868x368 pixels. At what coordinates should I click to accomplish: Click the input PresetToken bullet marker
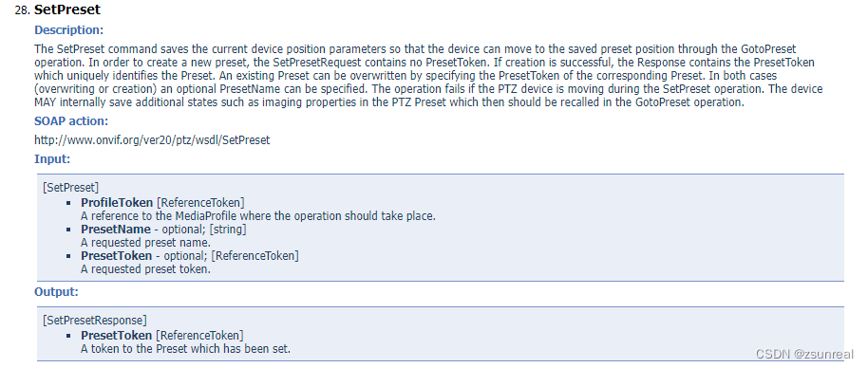tap(68, 256)
